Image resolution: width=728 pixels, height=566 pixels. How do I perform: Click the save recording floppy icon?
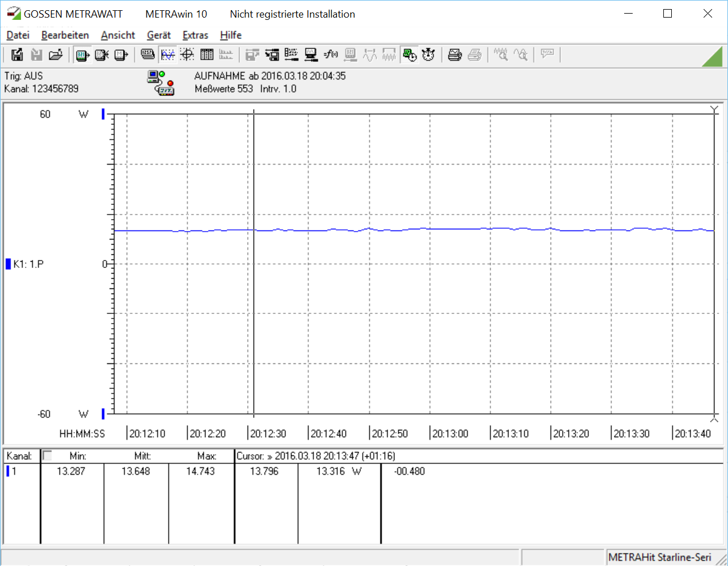coord(17,54)
